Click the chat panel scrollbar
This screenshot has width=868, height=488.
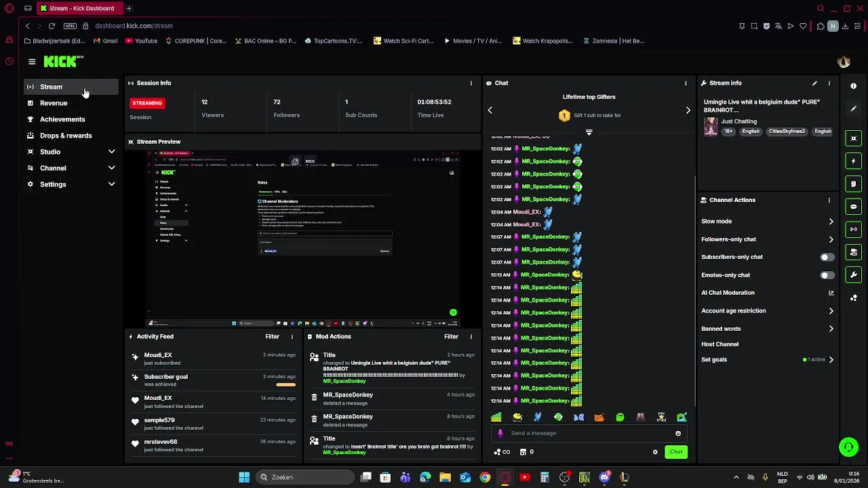695,291
